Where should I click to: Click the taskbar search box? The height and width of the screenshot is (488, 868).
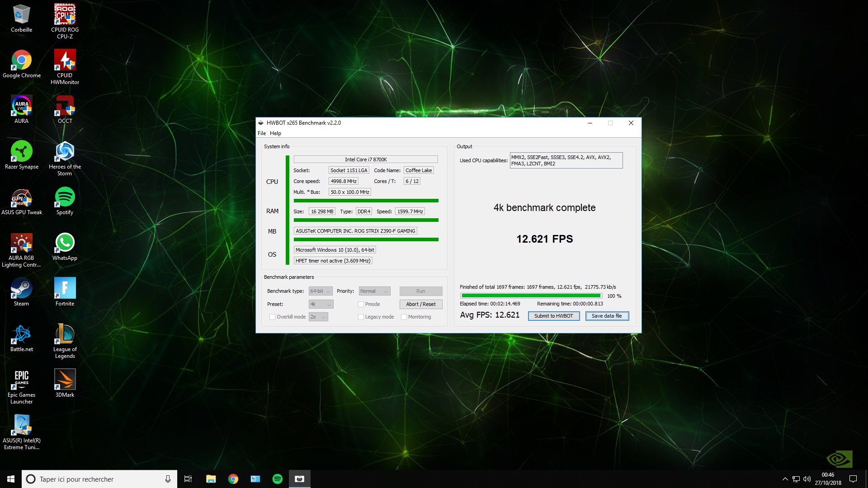point(99,479)
